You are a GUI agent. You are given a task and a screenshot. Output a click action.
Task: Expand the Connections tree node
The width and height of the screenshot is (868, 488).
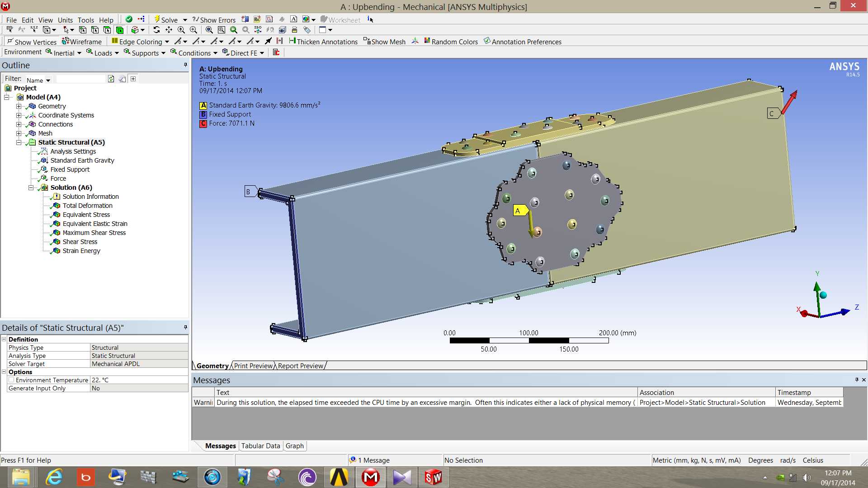tap(19, 124)
